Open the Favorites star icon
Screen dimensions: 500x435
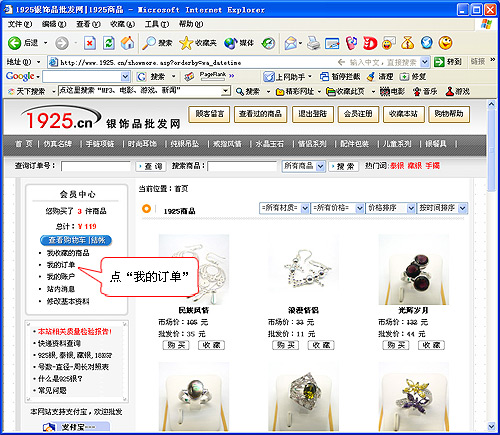coord(186,43)
